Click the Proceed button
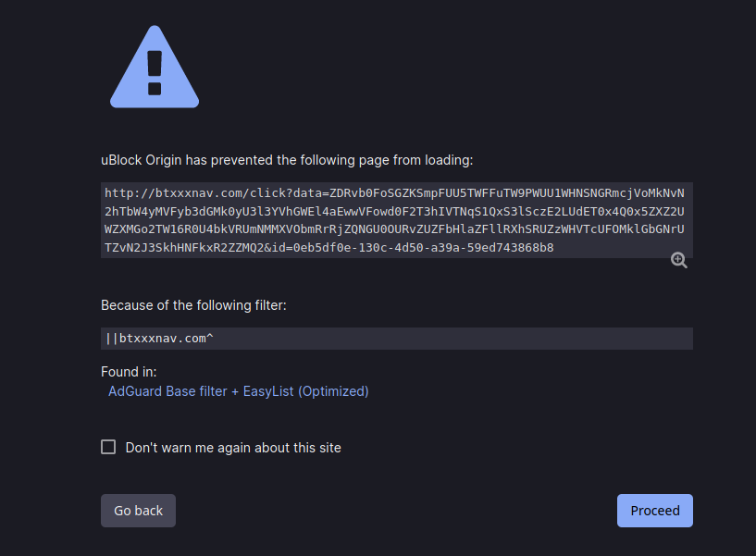 tap(655, 511)
